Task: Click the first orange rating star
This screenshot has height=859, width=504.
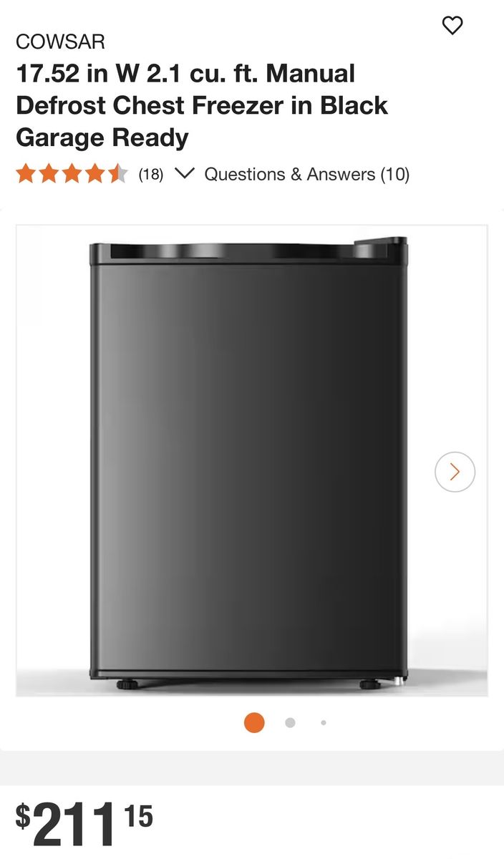Action: [x=26, y=174]
